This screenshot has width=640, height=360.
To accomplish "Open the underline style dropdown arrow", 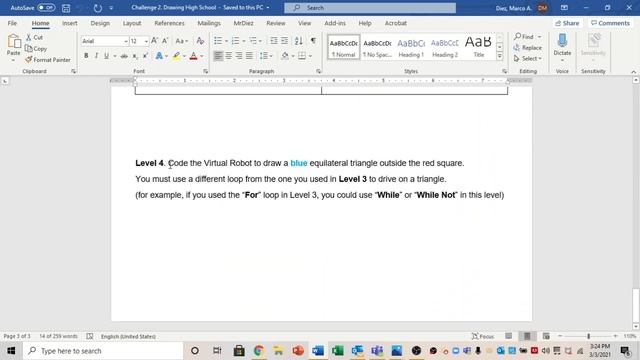I will (x=115, y=56).
